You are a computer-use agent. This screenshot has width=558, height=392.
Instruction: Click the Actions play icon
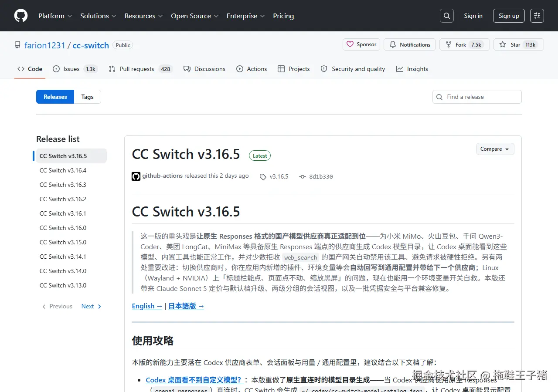coord(240,69)
